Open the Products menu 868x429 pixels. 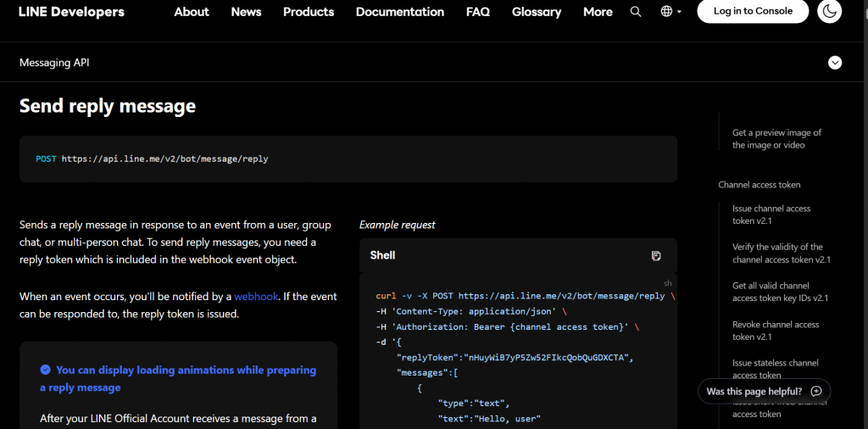[x=309, y=12]
